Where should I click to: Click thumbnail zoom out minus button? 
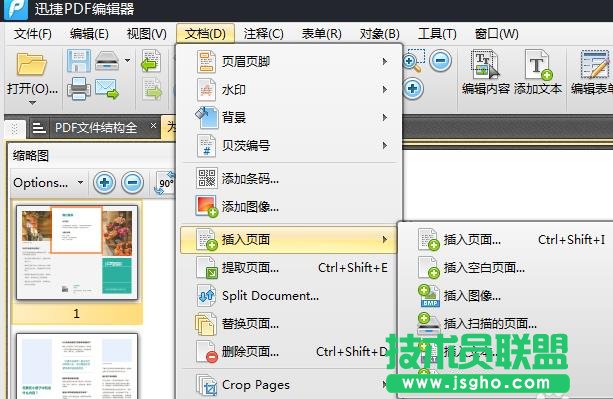[x=132, y=183]
